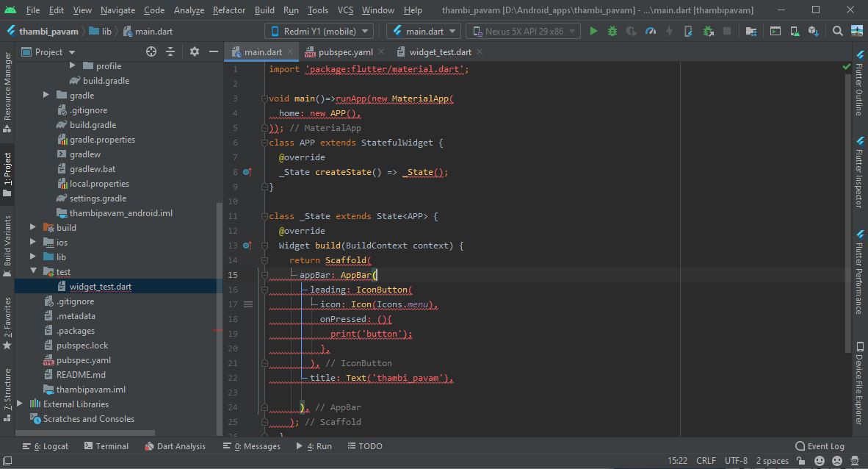This screenshot has width=868, height=469.
Task: Switch to the widget_test.dart editor tab
Action: coord(440,51)
